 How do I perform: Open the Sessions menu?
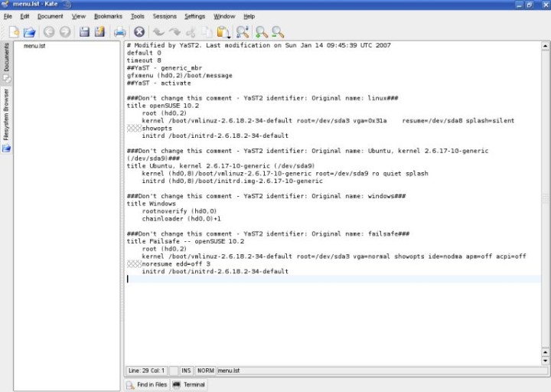pyautogui.click(x=165, y=16)
